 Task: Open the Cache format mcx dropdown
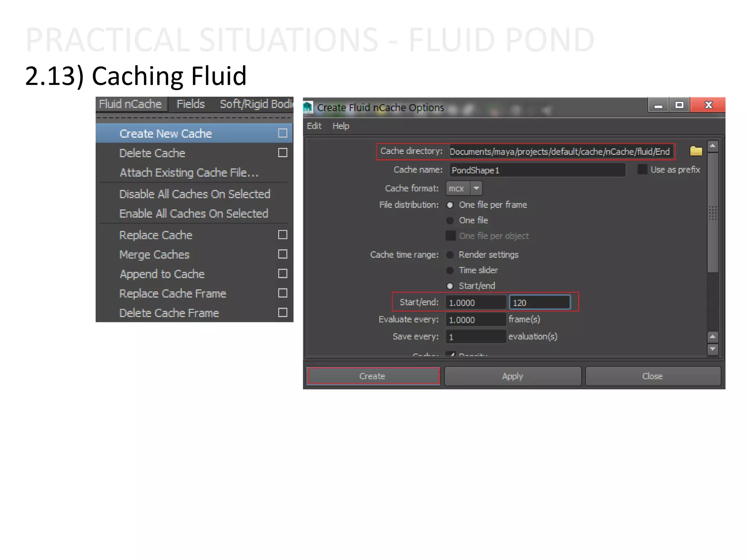point(464,188)
